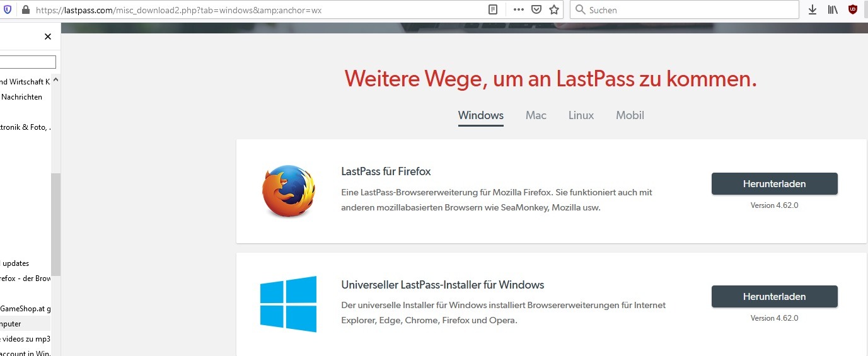Switch to the Mac tab
This screenshot has height=356, width=868.
click(536, 116)
